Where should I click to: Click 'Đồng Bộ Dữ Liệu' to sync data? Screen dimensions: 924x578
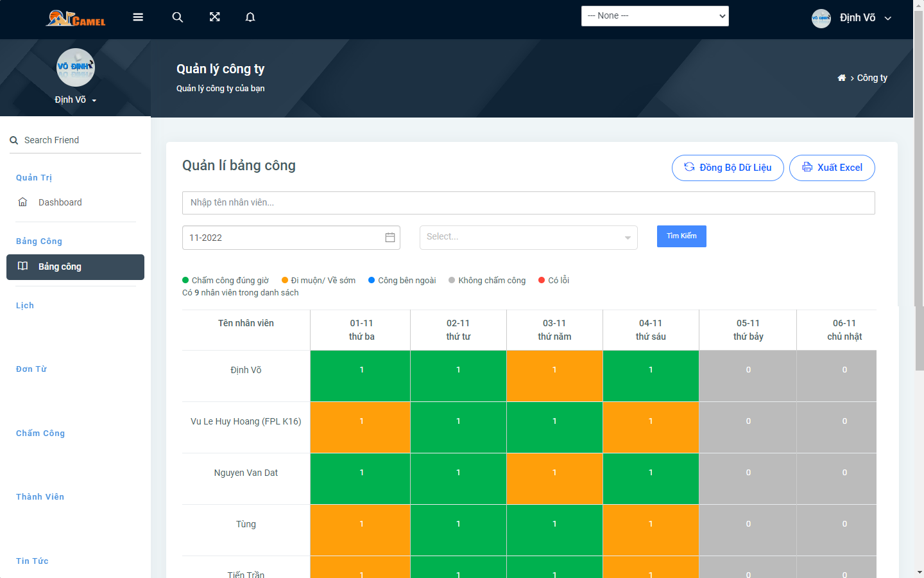tap(728, 168)
